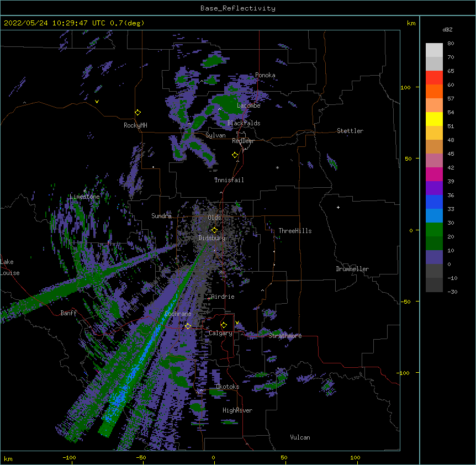
Task: Click the white asterisk above Limestone label
Action: point(84,191)
